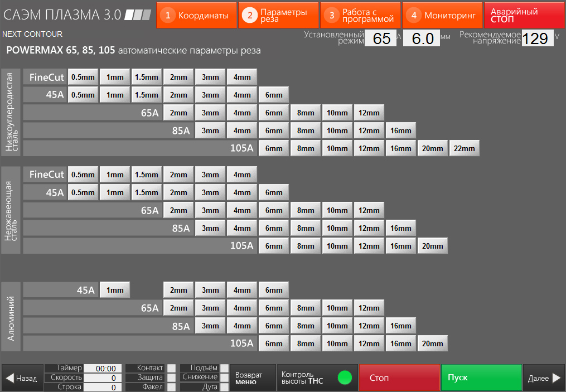The width and height of the screenshot is (566, 392).
Task: Choose stainless steel 45A 6mm preset
Action: (x=274, y=192)
